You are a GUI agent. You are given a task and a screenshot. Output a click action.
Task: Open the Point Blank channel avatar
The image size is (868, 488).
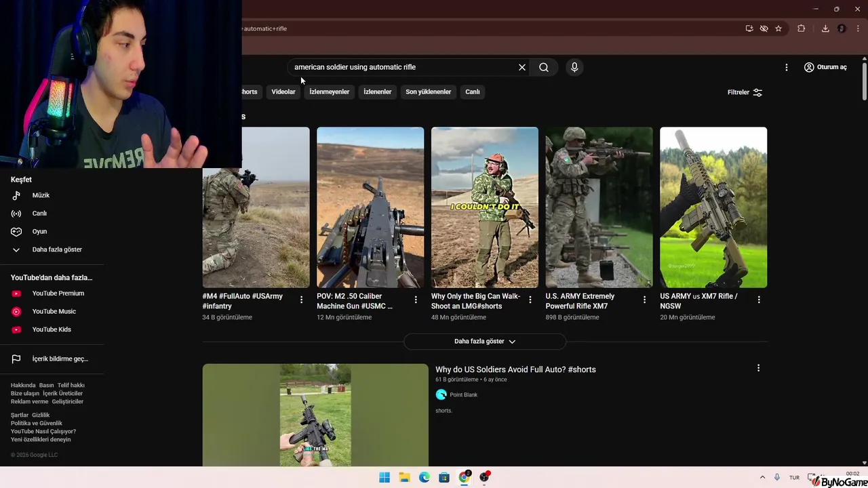pyautogui.click(x=441, y=394)
